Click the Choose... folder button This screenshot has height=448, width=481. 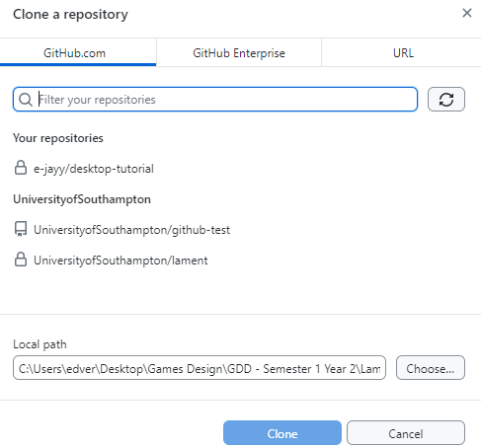coord(431,368)
